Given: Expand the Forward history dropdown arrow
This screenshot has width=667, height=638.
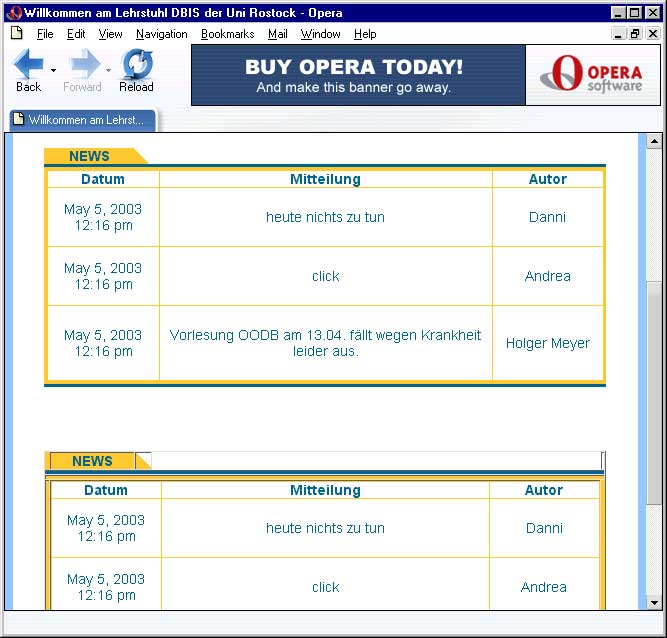Looking at the screenshot, I should (109, 71).
